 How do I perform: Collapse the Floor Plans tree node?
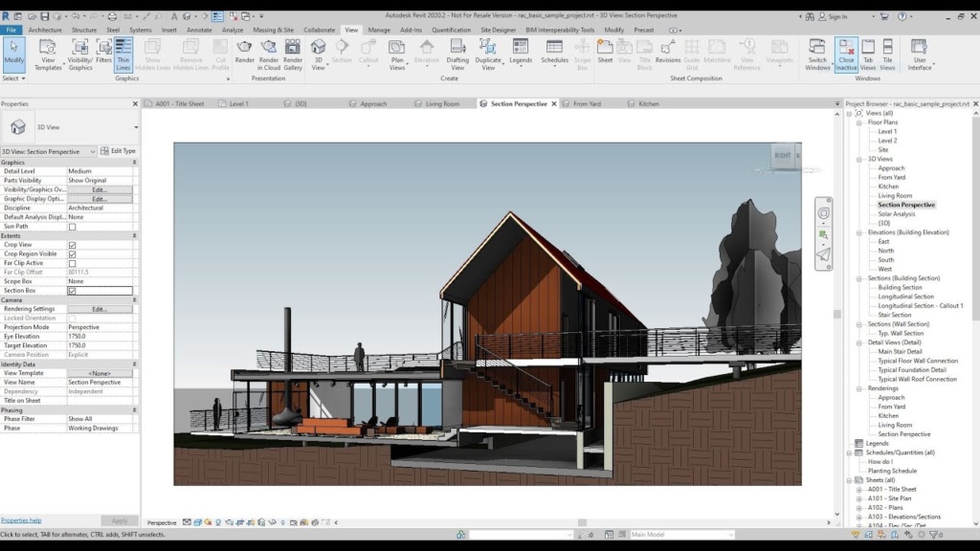[859, 122]
